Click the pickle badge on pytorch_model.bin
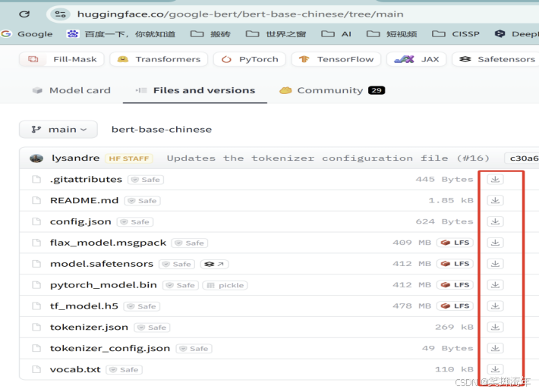The width and height of the screenshot is (539, 392). tap(225, 285)
